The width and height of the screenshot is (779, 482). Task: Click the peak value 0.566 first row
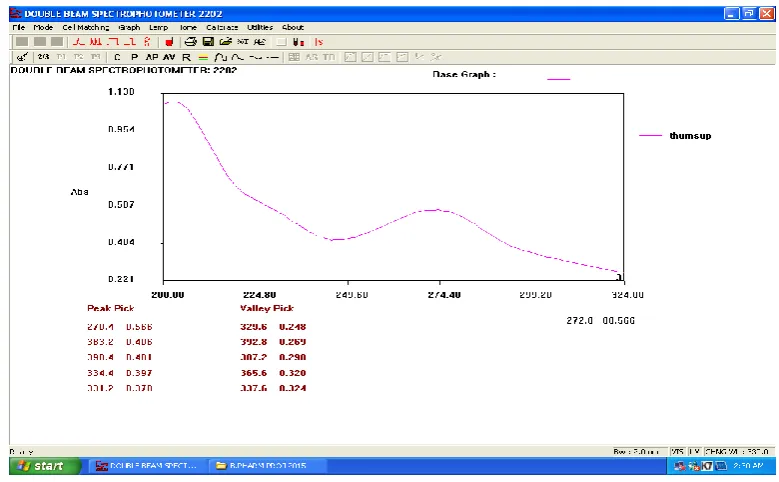[x=139, y=327]
